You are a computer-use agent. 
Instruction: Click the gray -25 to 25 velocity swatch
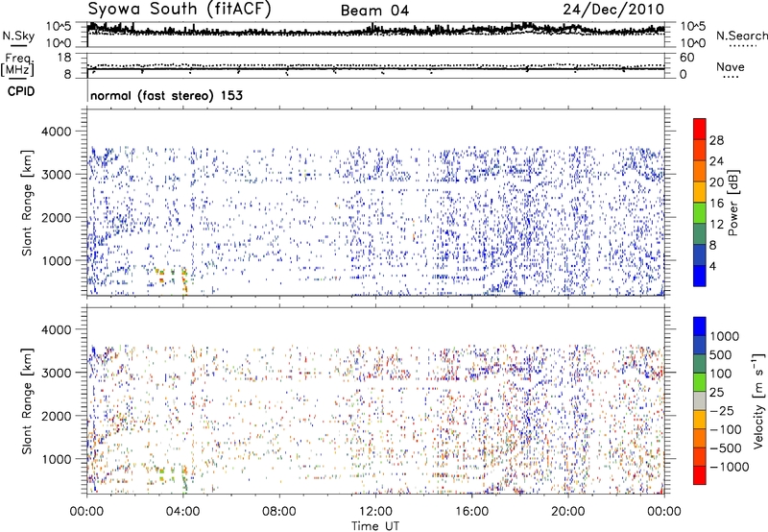tap(700, 400)
